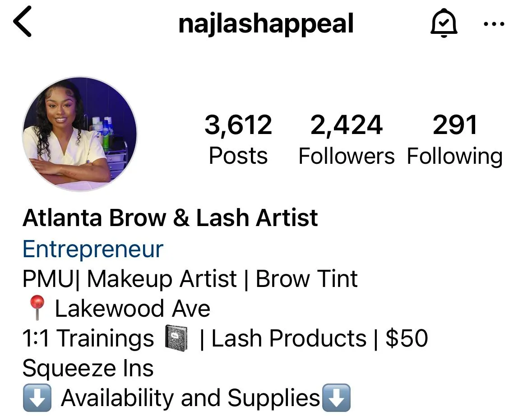
Task: Tap the red pushpin location emoji
Action: click(x=37, y=307)
